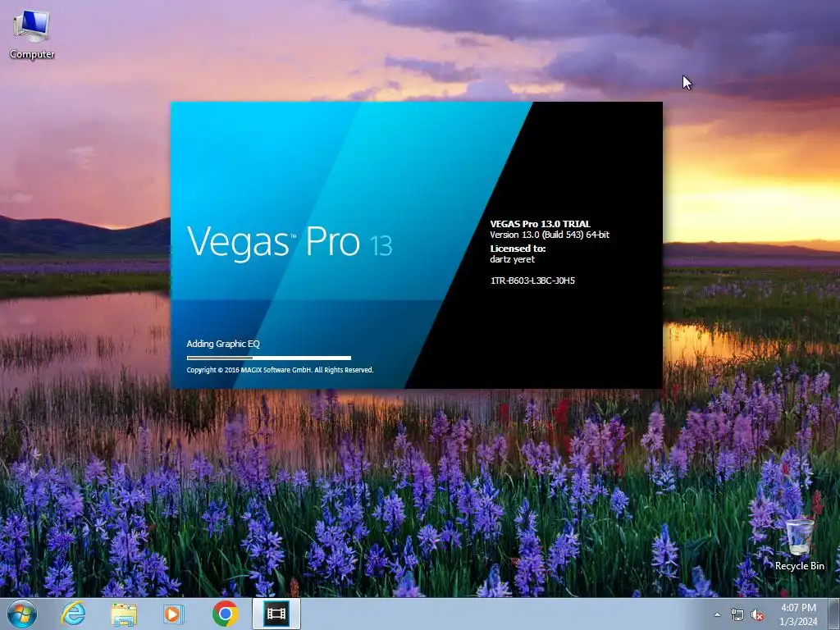Click the MAGIX Software copyright notice

[280, 370]
